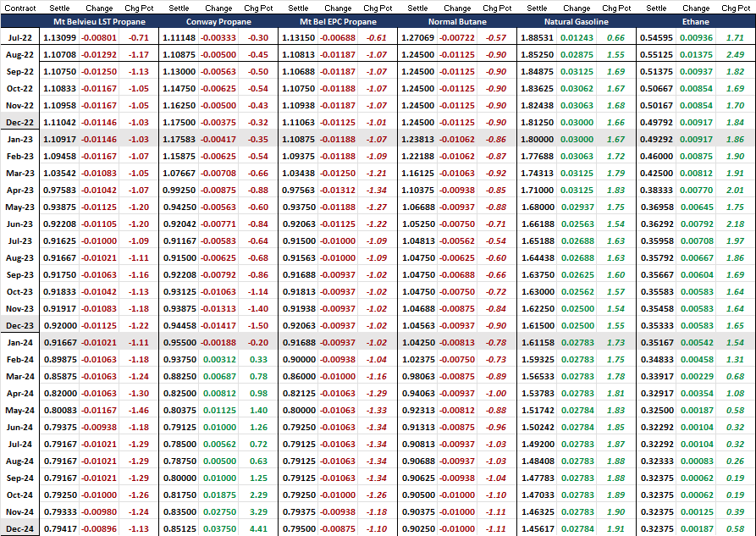Viewport: 756px width, 536px height.
Task: Click Conway Propane settle 0.80000 for Sep-24
Action: point(179,478)
